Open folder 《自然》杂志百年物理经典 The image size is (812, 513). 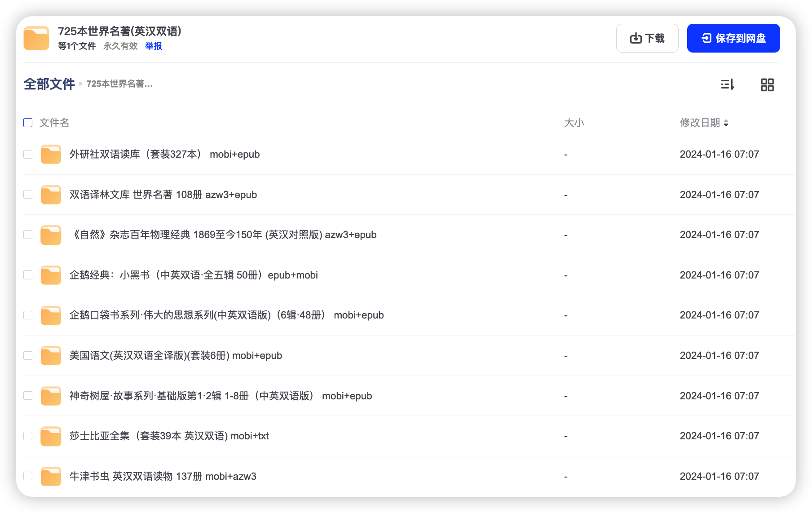[223, 234]
